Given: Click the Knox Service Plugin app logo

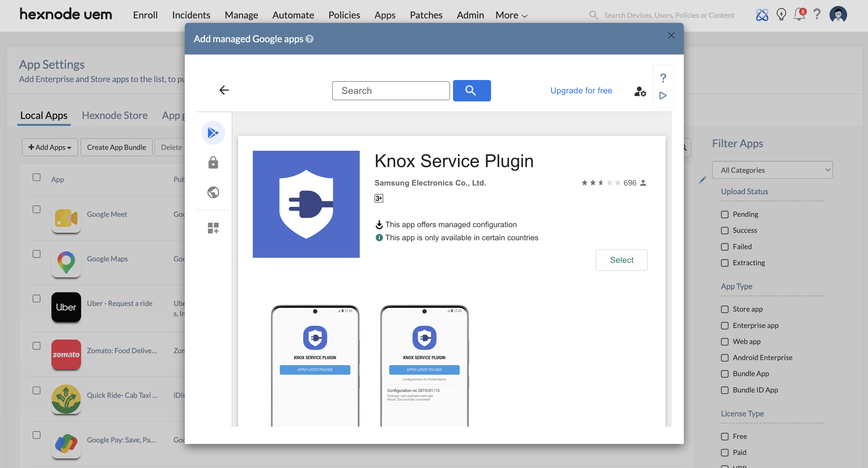Looking at the screenshot, I should (x=306, y=204).
